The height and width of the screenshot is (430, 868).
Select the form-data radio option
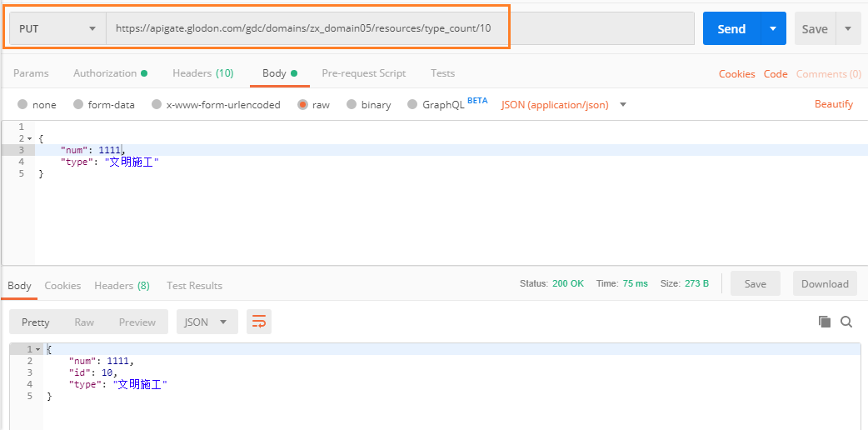tap(78, 105)
